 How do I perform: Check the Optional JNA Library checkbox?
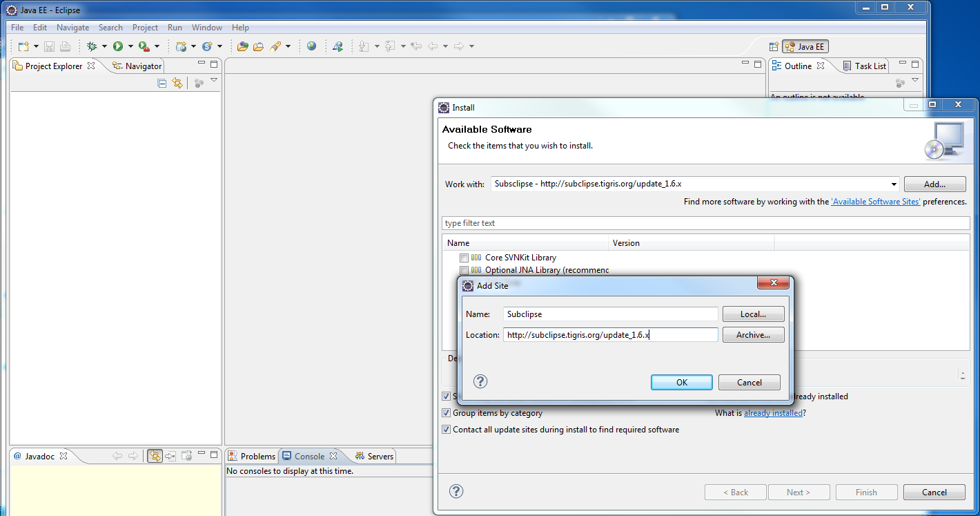pos(464,270)
